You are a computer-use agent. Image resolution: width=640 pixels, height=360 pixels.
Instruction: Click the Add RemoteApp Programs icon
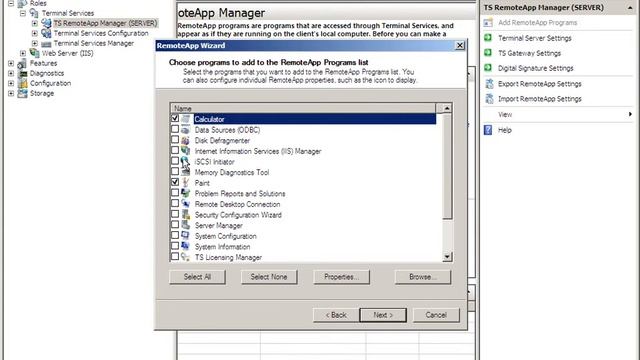488,22
